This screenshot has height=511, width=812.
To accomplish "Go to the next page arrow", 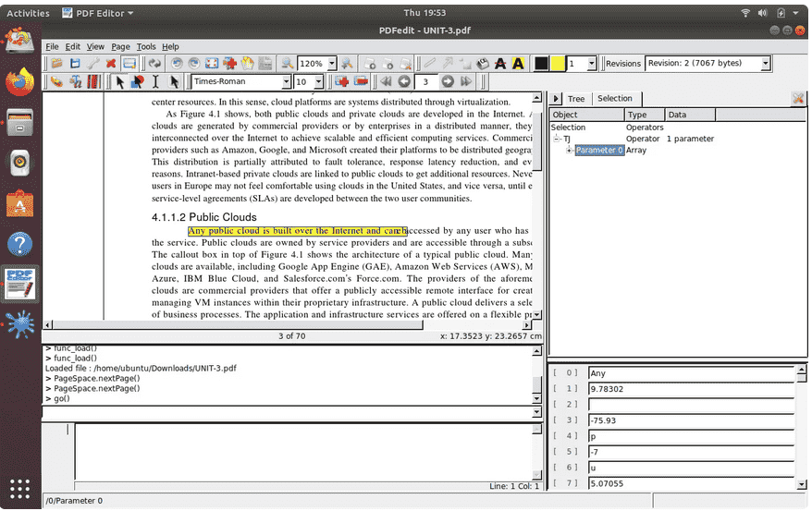I will tap(449, 82).
